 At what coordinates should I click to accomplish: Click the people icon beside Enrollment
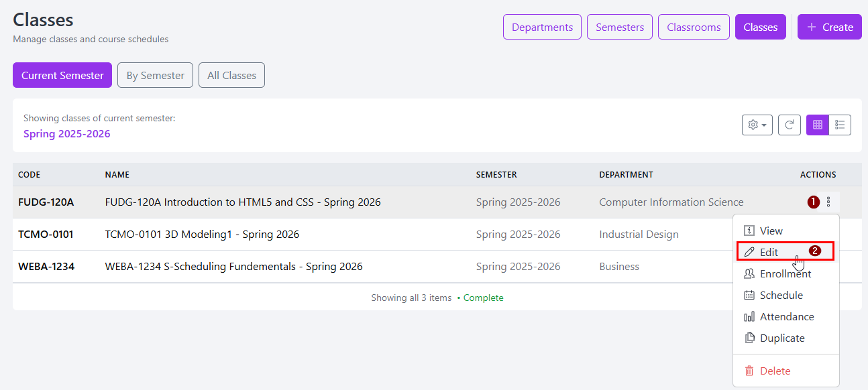(x=750, y=273)
